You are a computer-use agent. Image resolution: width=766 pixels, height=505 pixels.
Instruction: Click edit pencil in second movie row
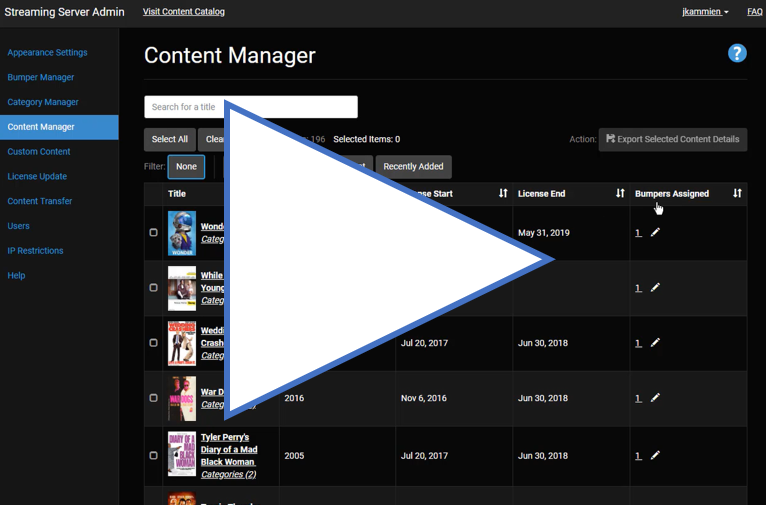(655, 287)
